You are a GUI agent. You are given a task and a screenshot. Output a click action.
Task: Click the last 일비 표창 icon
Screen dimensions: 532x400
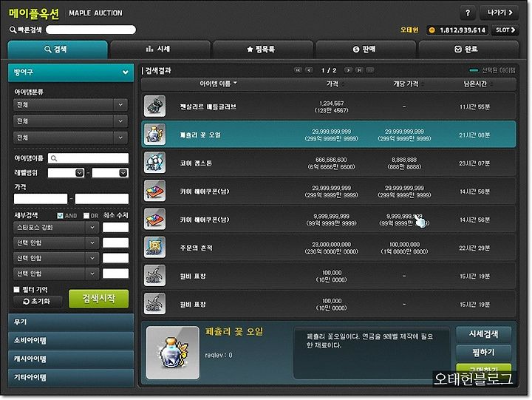154,304
